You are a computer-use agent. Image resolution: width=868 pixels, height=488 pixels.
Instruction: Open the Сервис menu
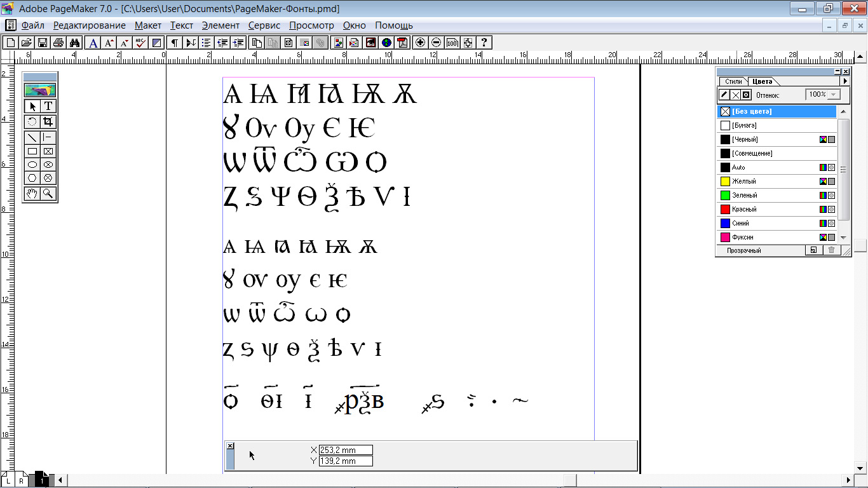pos(264,25)
